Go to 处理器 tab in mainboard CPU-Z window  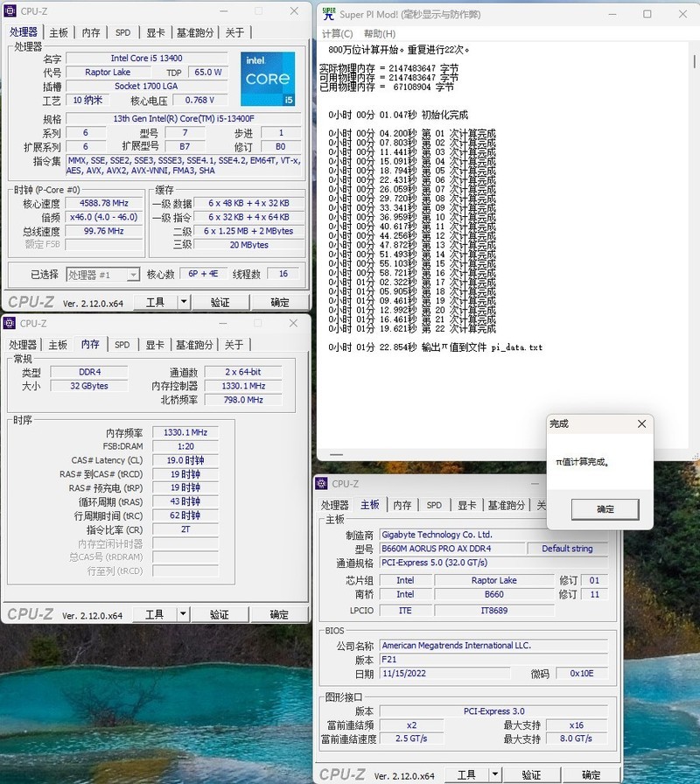click(x=335, y=505)
